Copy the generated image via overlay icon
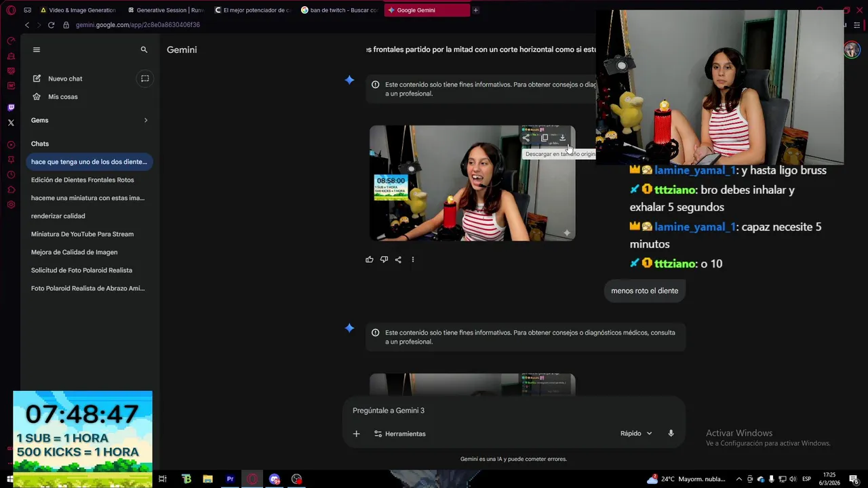The height and width of the screenshot is (488, 868). point(544,138)
